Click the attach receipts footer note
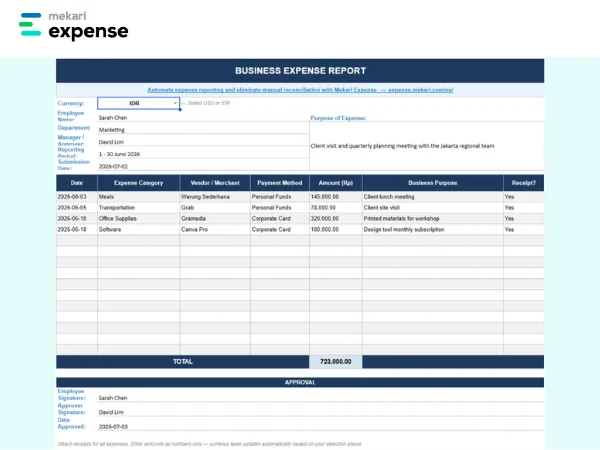600x450 pixels. tap(210, 444)
